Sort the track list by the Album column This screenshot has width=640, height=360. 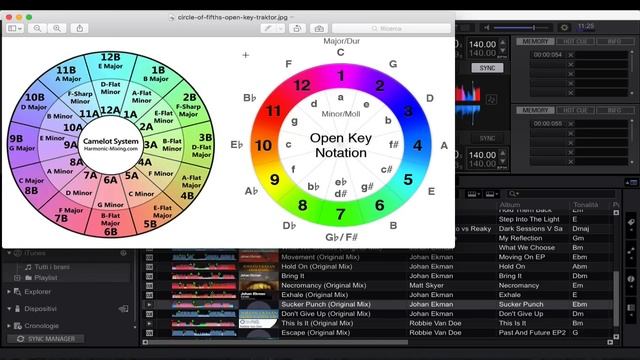coord(510,204)
